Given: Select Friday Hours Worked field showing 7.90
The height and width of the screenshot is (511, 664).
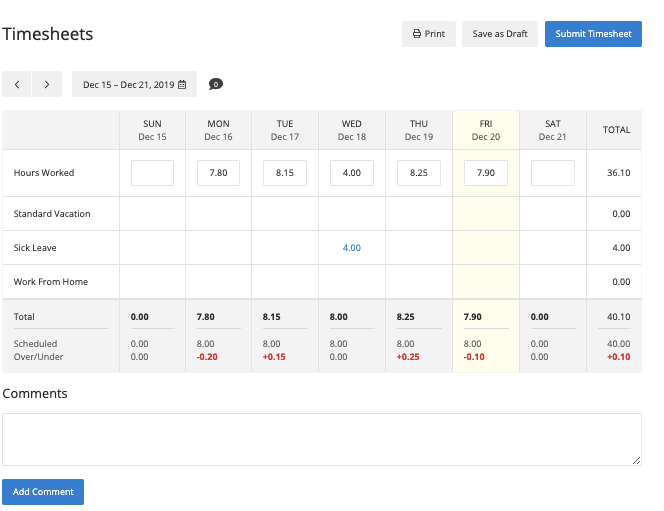Looking at the screenshot, I should click(x=486, y=173).
